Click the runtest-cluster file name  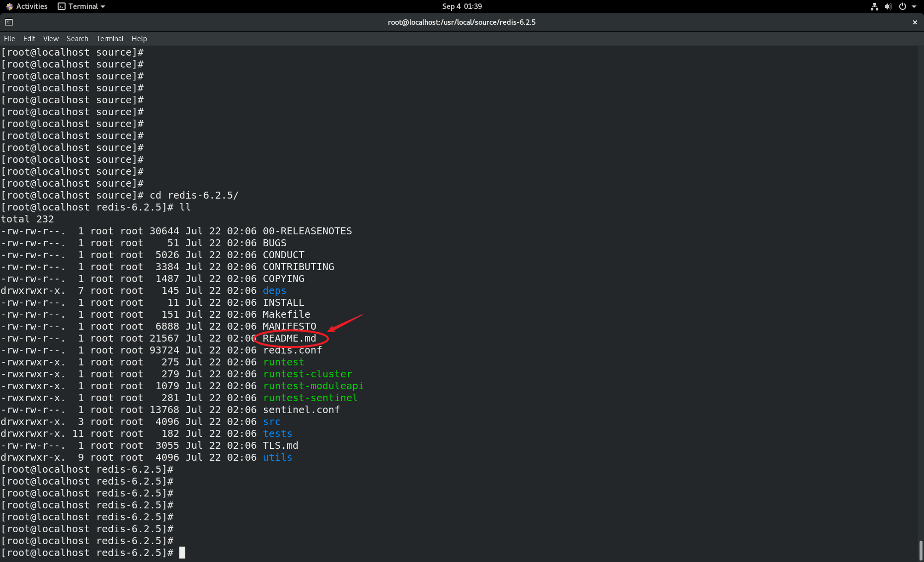pos(308,374)
